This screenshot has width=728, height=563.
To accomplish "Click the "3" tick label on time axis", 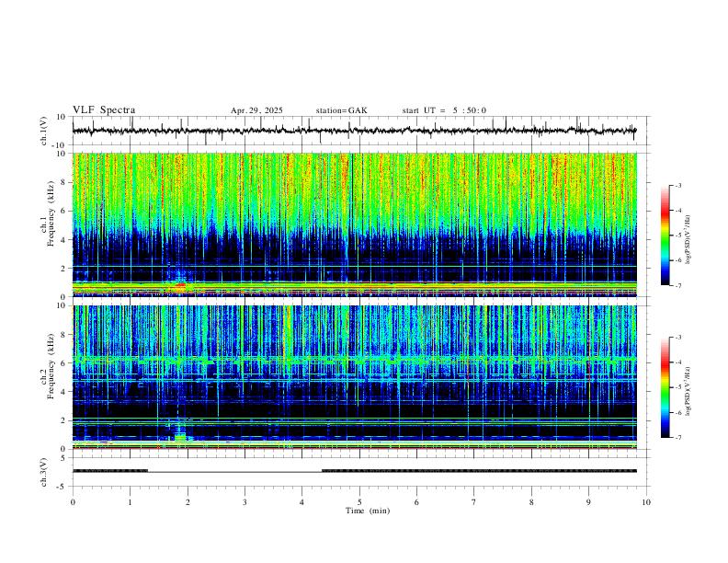I will tap(245, 502).
